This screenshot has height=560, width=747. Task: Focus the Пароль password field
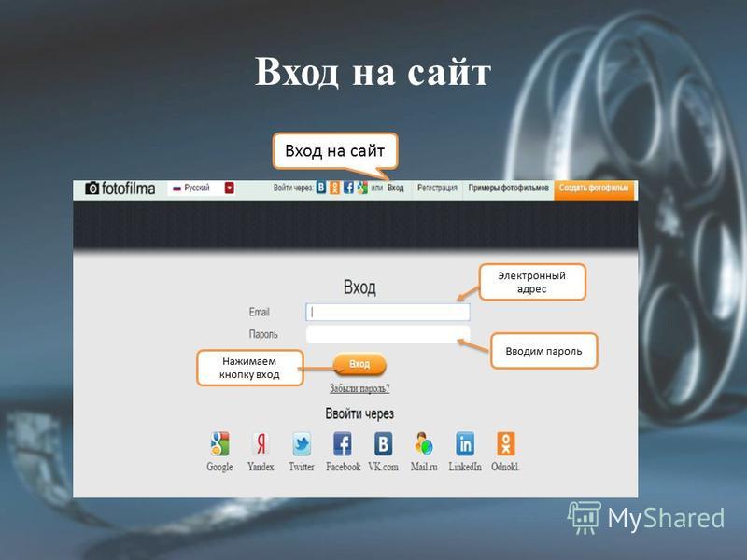pyautogui.click(x=388, y=334)
